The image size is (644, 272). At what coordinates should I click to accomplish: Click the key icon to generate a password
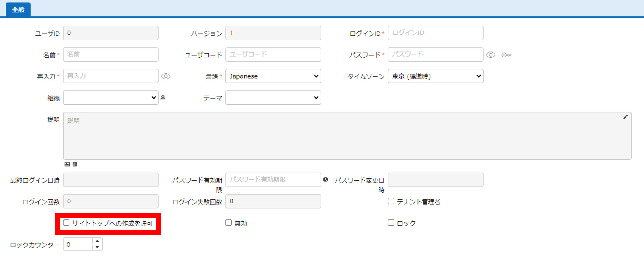click(x=506, y=55)
